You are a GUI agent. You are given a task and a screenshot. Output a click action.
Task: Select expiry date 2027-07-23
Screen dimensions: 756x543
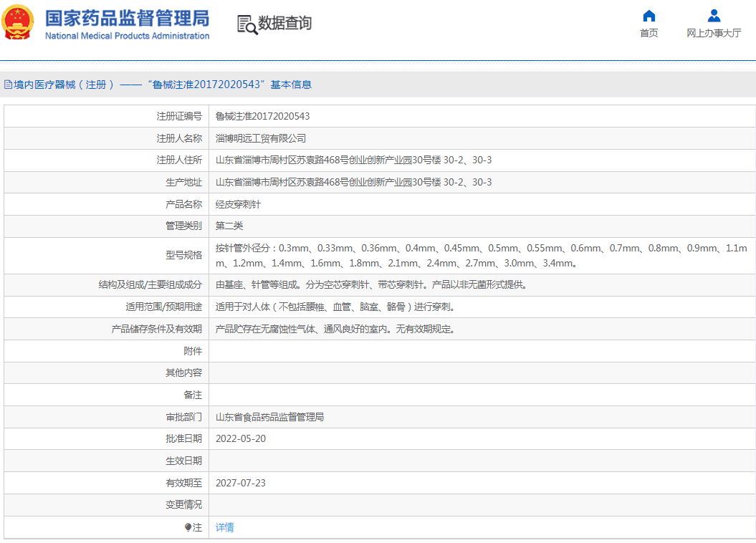[241, 483]
